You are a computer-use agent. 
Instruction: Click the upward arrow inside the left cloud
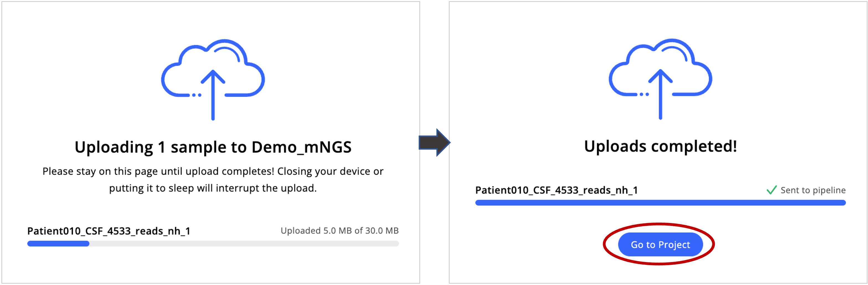click(213, 95)
